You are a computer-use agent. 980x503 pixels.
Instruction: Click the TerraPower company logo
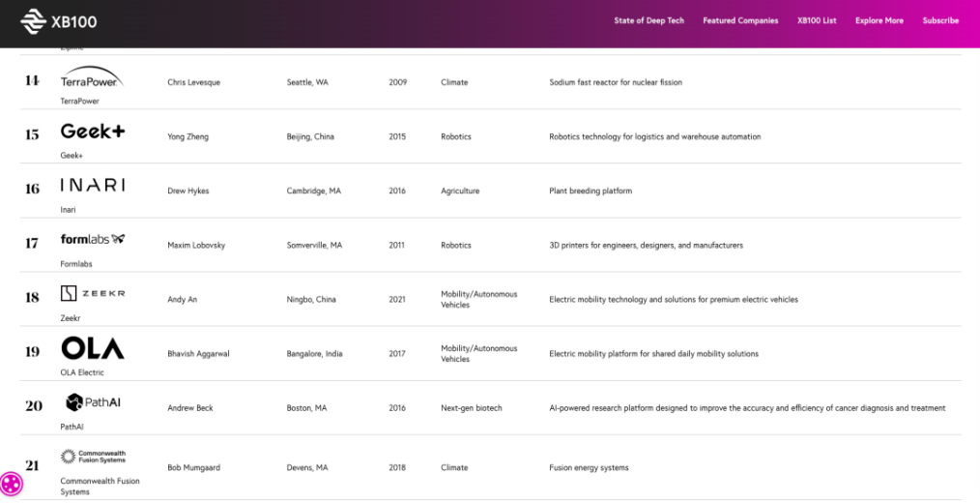click(x=92, y=77)
